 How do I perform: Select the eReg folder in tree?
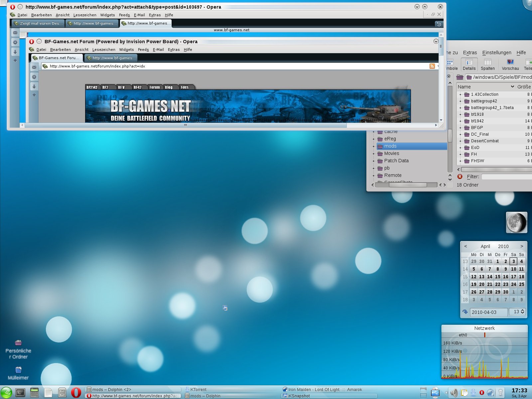point(390,139)
